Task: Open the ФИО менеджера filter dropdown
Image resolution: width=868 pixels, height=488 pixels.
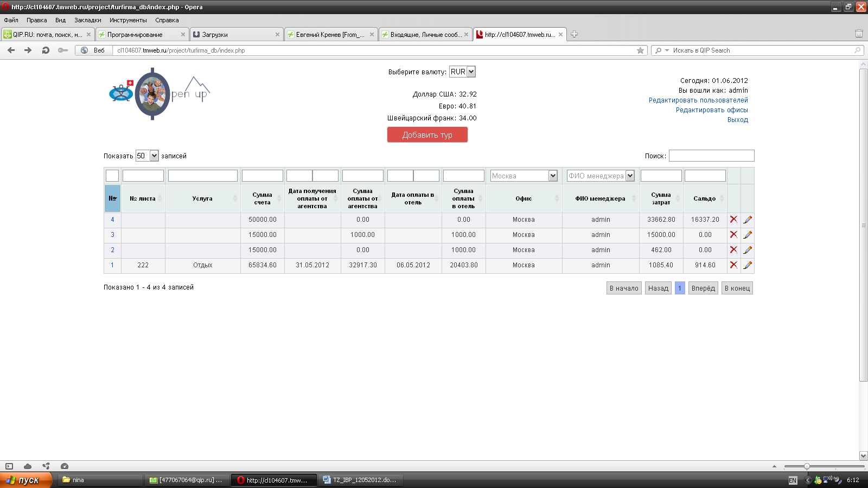Action: click(601, 176)
